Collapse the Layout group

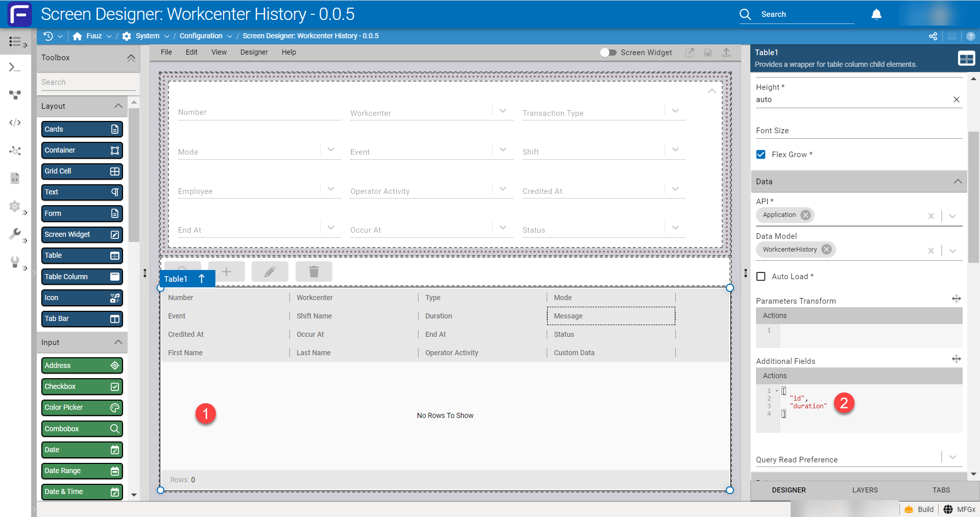pyautogui.click(x=118, y=106)
